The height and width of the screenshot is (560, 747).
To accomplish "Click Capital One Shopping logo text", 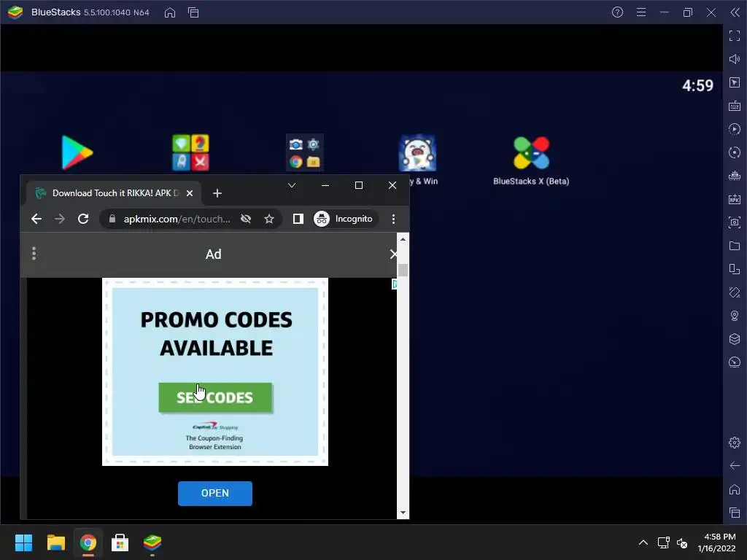I will point(215,426).
